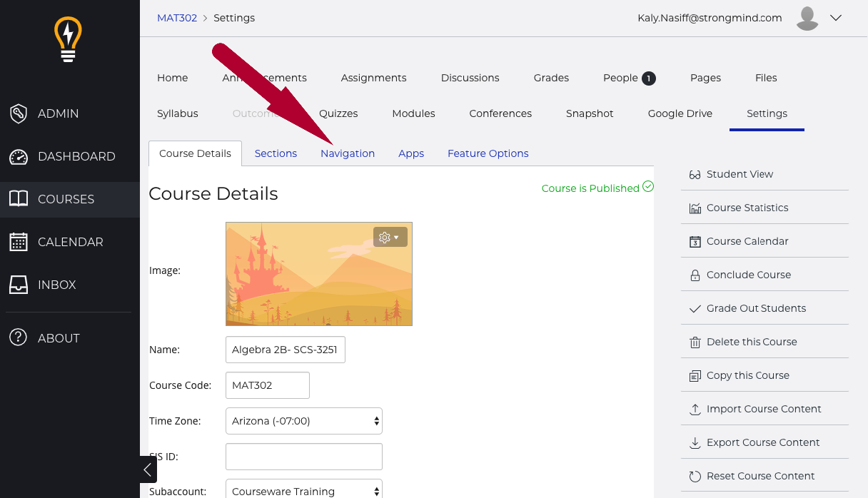Click the Export Course Content link
This screenshot has height=498, width=868.
(x=762, y=442)
